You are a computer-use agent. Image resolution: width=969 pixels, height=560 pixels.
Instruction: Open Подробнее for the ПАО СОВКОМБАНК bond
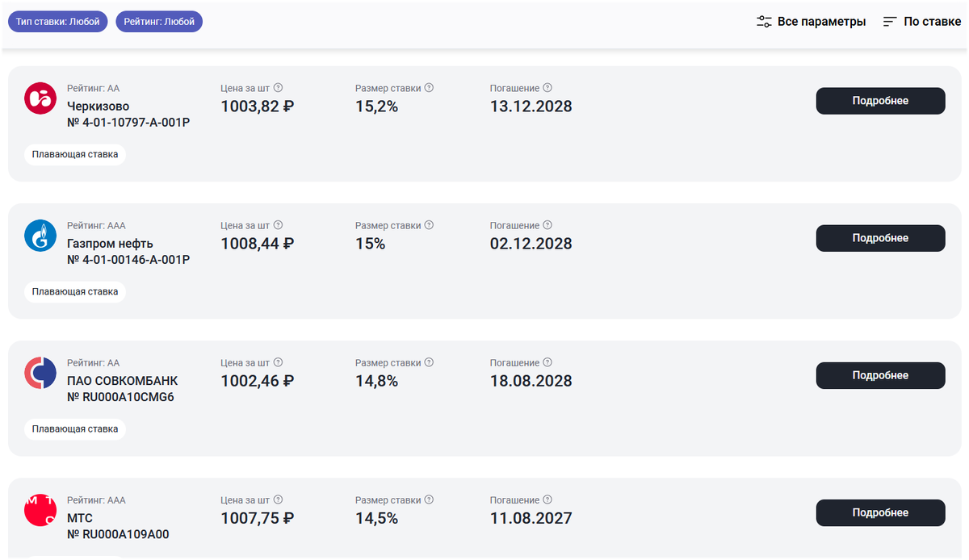[x=880, y=375]
